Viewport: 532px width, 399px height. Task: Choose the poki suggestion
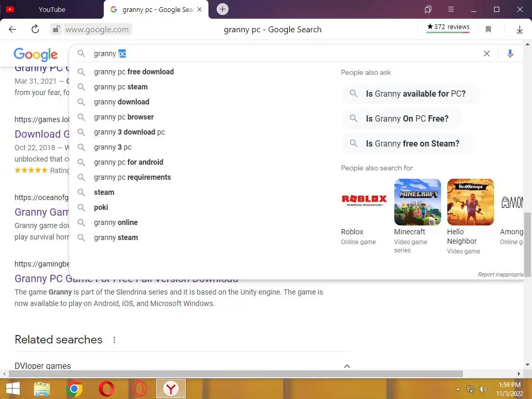101,207
